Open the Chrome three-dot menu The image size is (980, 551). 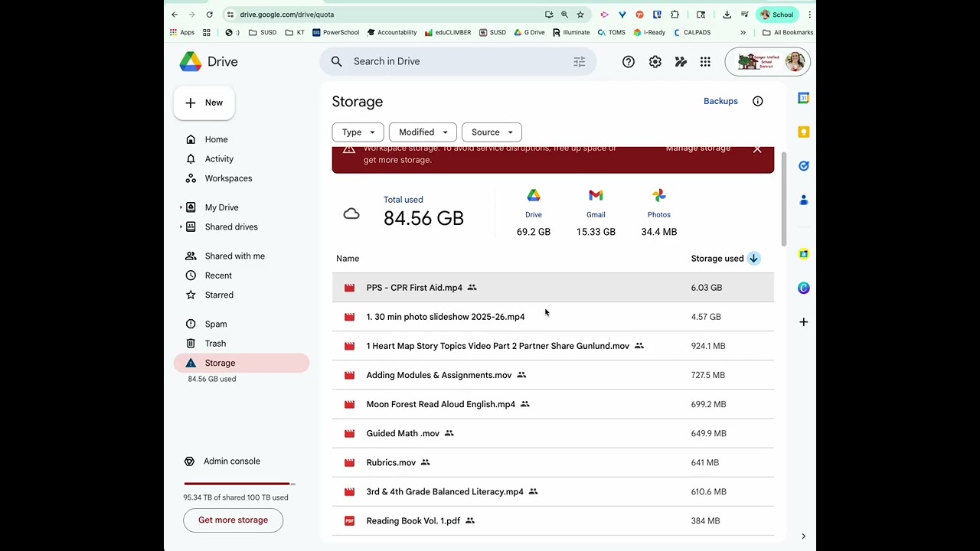pos(809,15)
